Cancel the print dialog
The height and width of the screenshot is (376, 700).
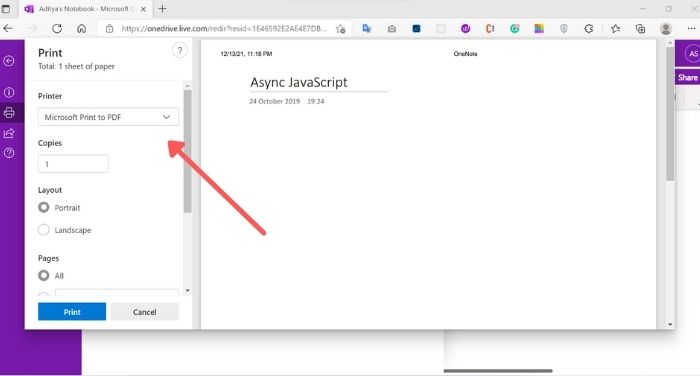(x=145, y=312)
